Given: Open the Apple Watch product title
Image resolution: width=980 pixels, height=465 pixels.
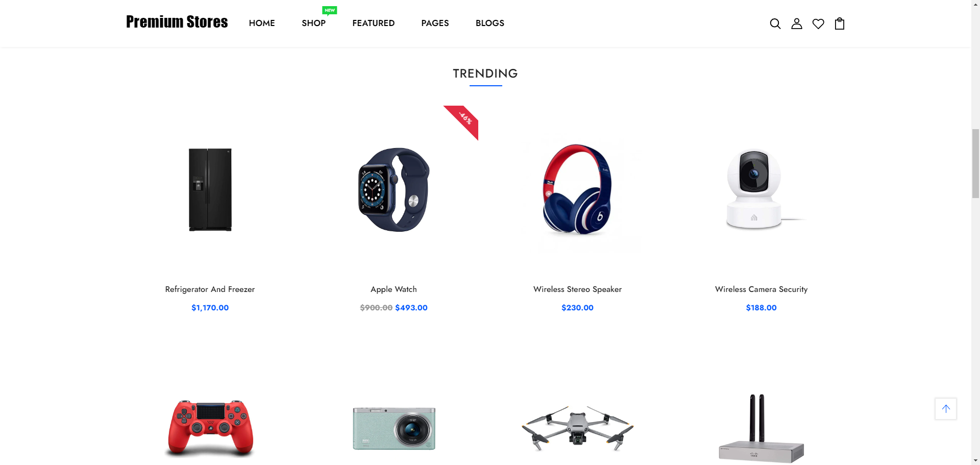Looking at the screenshot, I should pyautogui.click(x=394, y=289).
